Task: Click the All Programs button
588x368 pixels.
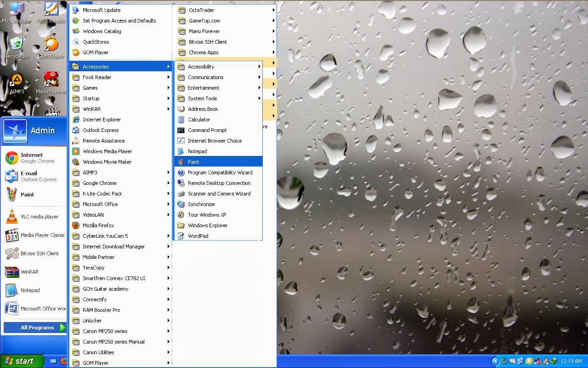Action: pos(35,328)
